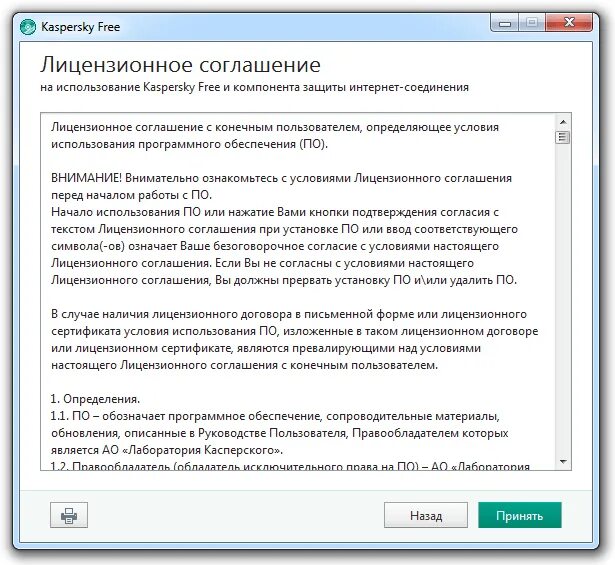Click the ВНИМАНИЕ! paragraph line

[281, 178]
